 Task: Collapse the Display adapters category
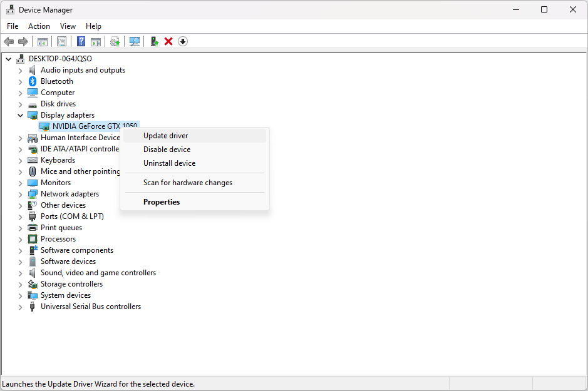pos(21,115)
